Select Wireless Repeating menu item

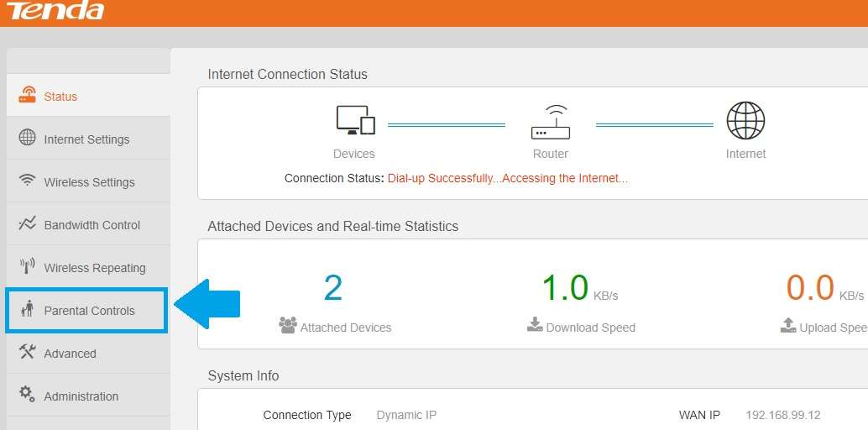click(x=88, y=267)
